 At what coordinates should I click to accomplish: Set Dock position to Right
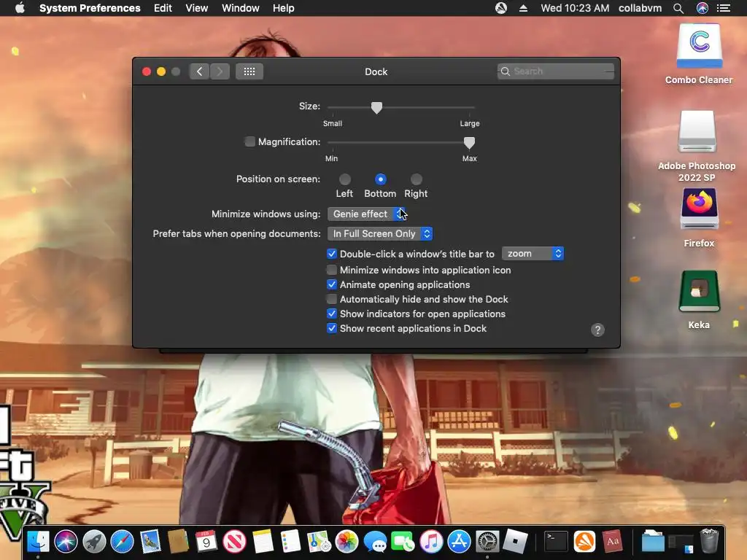tap(417, 179)
